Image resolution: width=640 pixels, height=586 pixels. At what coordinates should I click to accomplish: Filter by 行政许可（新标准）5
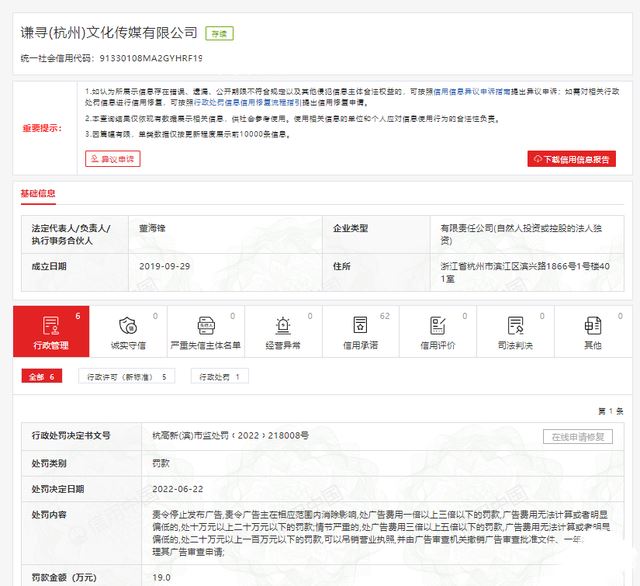pos(127,377)
